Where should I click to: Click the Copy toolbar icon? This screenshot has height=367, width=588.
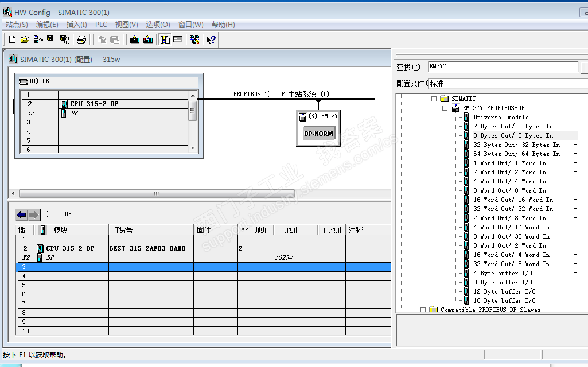coord(101,40)
